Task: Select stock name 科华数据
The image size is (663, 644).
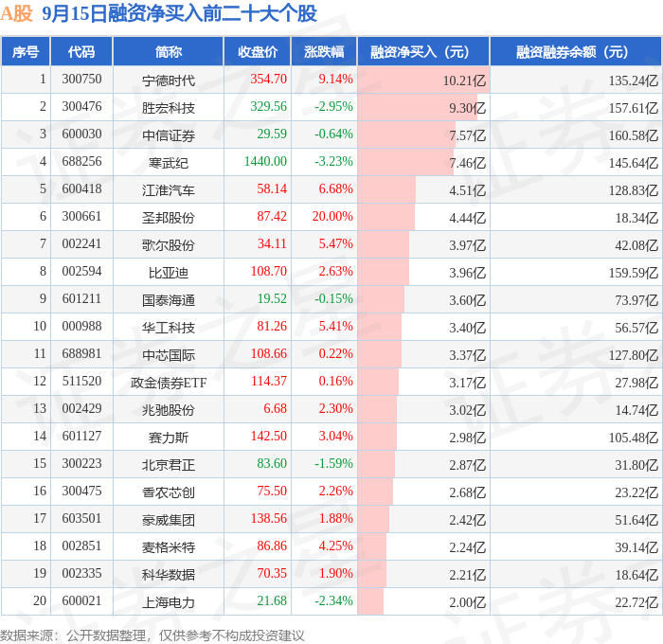Action: point(169,575)
